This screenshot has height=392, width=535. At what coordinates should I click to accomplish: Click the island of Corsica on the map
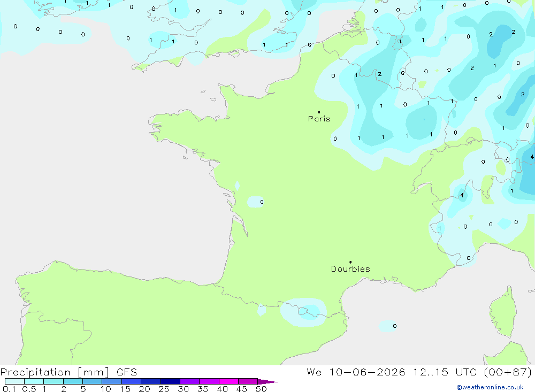pyautogui.click(x=503, y=312)
